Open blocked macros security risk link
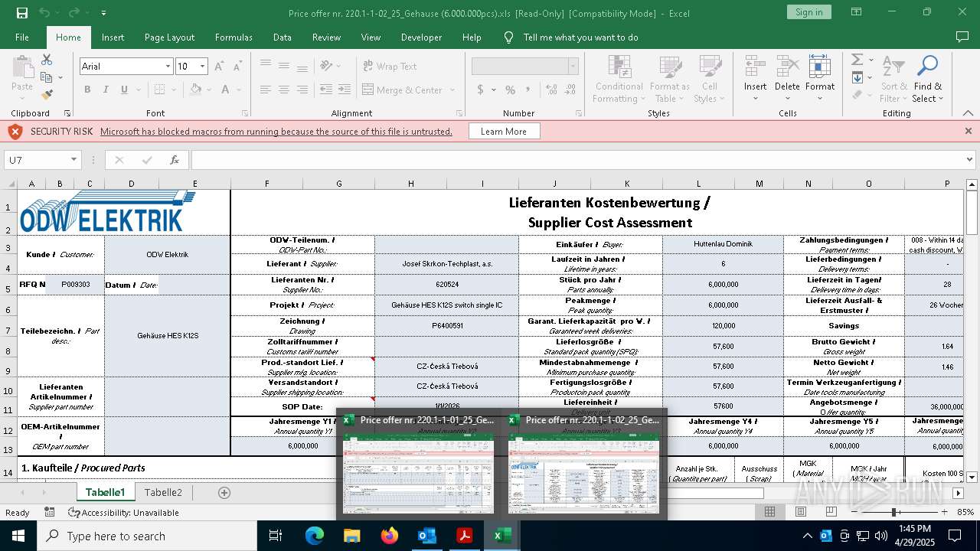 coord(276,132)
